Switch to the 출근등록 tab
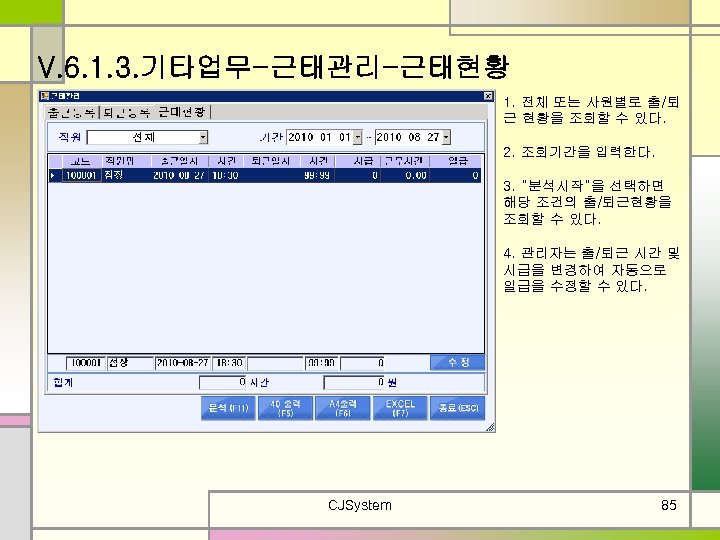Viewport: 720px width, 540px height. pyautogui.click(x=73, y=112)
